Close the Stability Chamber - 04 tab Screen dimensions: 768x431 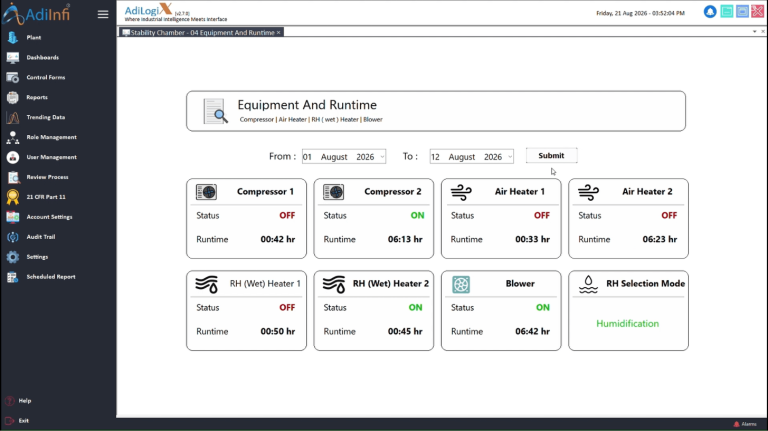pyautogui.click(x=279, y=32)
